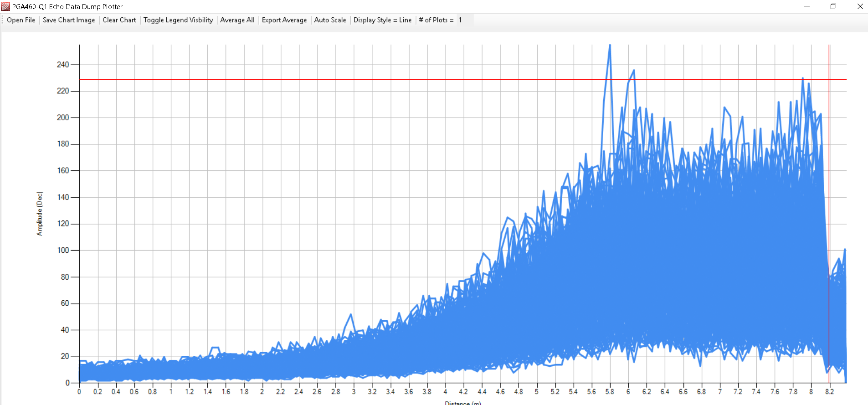Click the 0.2 distance axis label

(98, 391)
